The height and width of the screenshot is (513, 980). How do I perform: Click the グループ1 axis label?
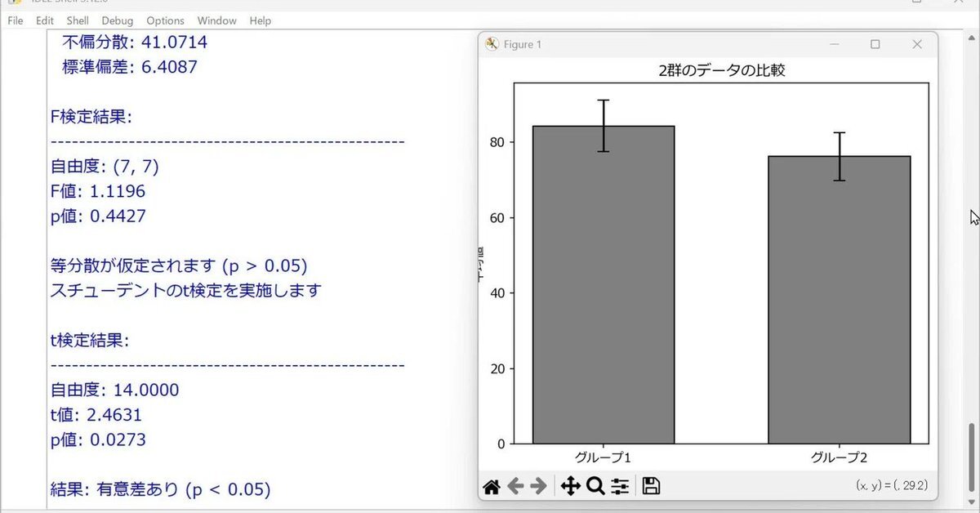click(x=603, y=457)
